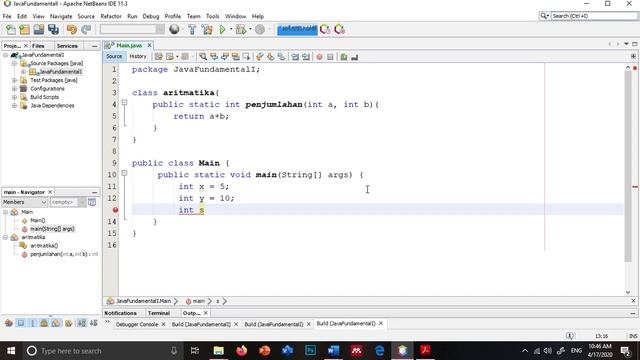Click the Profile Project round icon
This screenshot has height=360, width=640.
coord(260,29)
